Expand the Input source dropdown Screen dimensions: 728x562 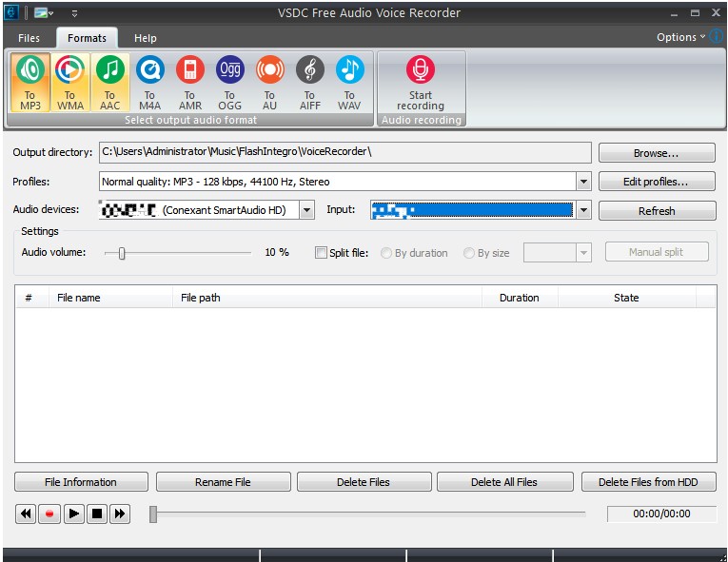[583, 210]
